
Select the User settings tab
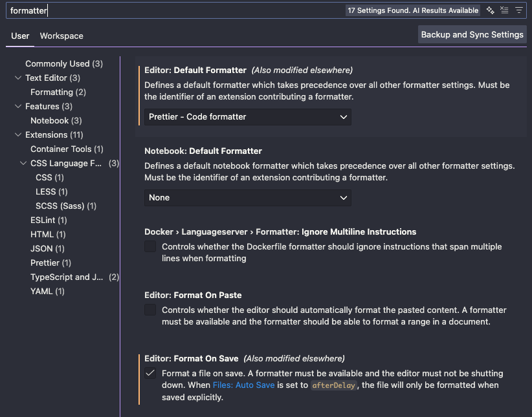pos(20,36)
